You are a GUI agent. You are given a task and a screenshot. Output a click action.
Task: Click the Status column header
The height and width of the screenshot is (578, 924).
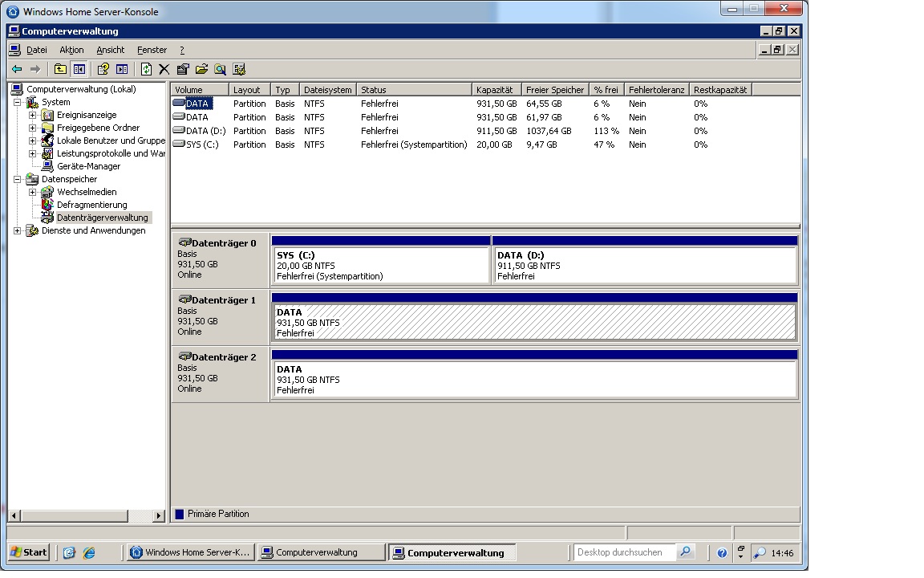coord(414,90)
